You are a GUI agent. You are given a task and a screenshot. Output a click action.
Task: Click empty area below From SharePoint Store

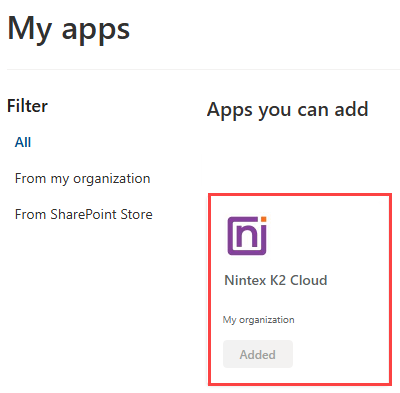[83, 300]
